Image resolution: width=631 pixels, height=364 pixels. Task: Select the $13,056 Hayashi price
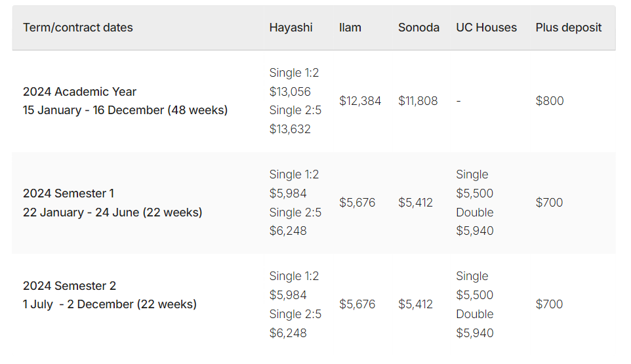click(290, 92)
